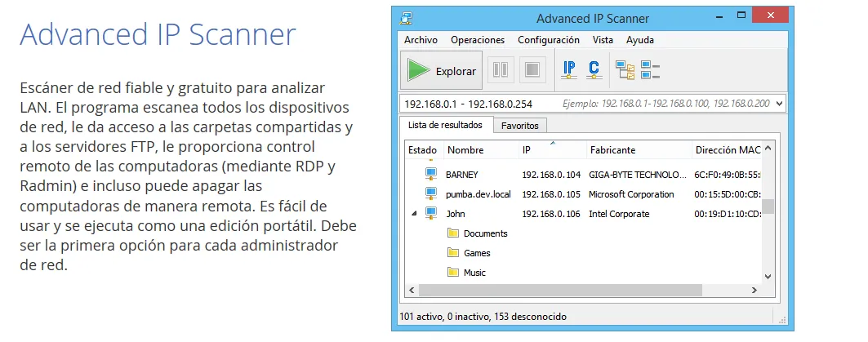Open the Documents folder icon

(453, 233)
